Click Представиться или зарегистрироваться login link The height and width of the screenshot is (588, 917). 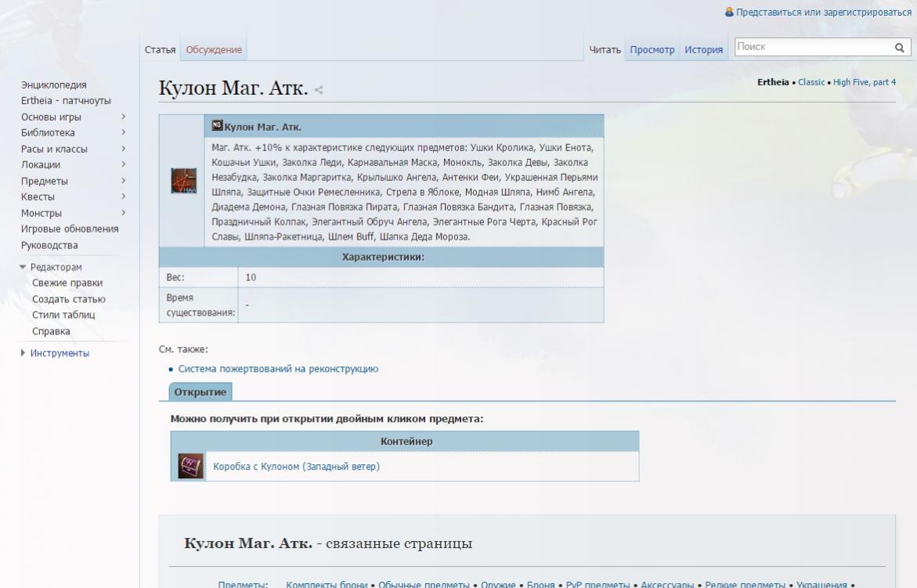pos(824,13)
